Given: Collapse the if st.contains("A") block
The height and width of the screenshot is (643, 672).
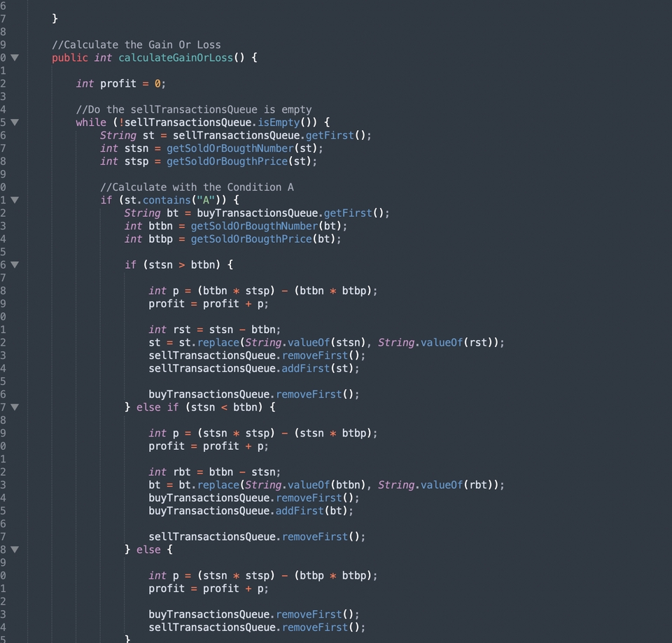Looking at the screenshot, I should (x=13, y=199).
